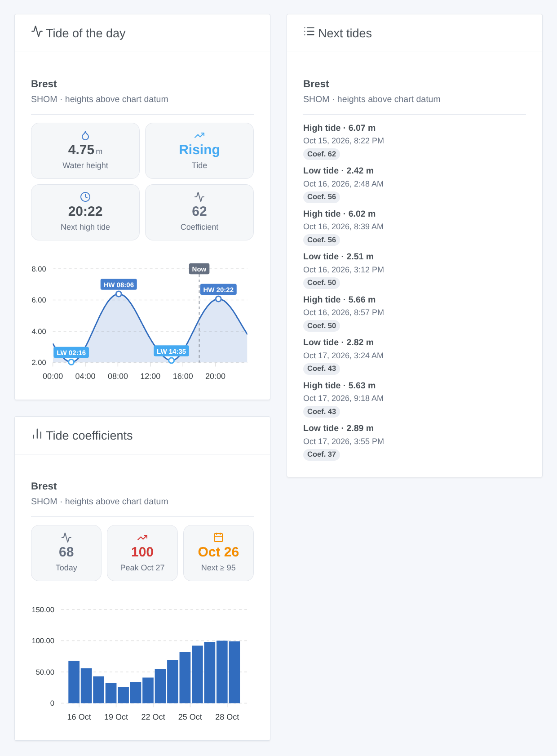The width and height of the screenshot is (557, 756).
Task: Click the red trending icon above 100
Action: pyautogui.click(x=142, y=538)
